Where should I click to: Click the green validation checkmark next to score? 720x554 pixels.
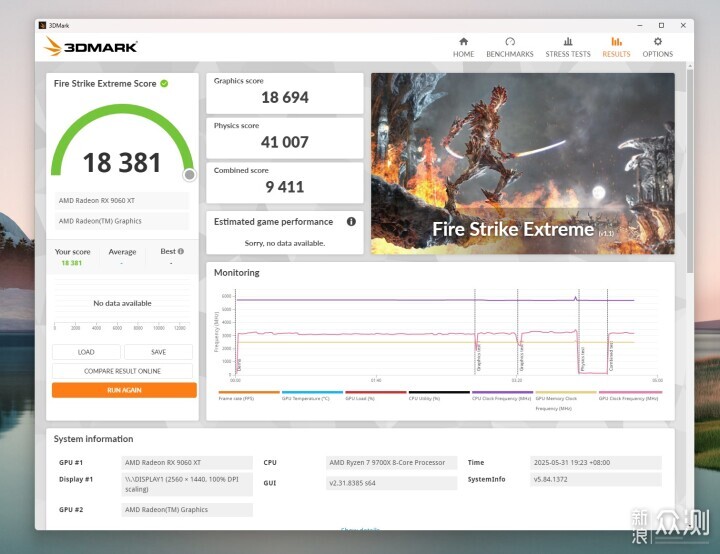coord(164,84)
